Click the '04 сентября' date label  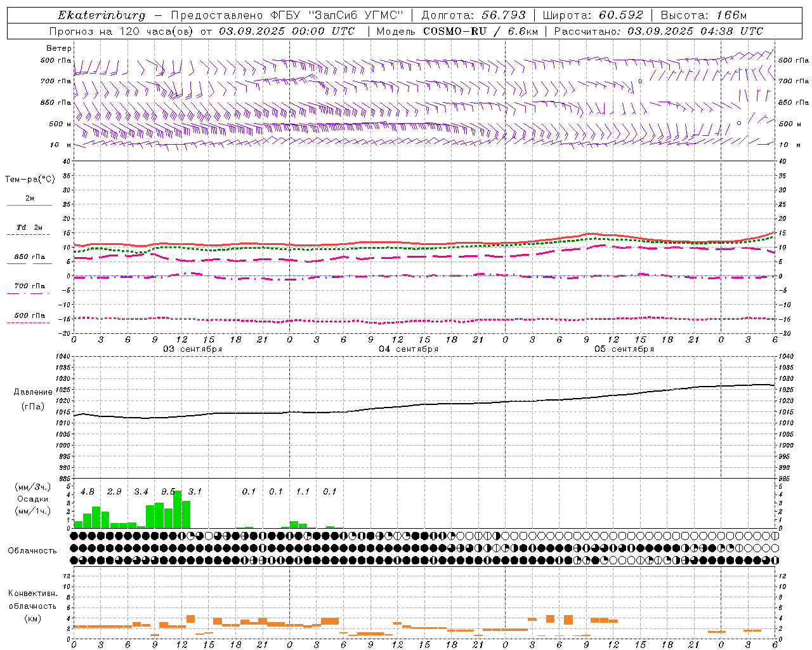409,349
